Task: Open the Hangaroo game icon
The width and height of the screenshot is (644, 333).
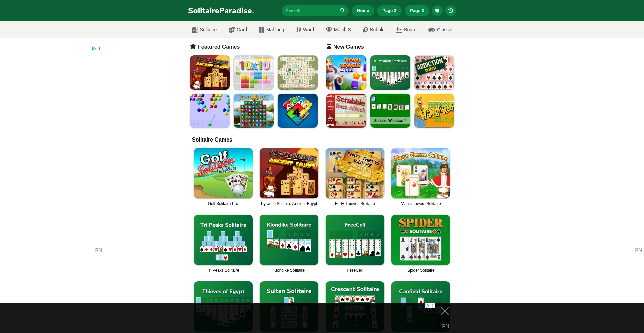Action: [434, 111]
